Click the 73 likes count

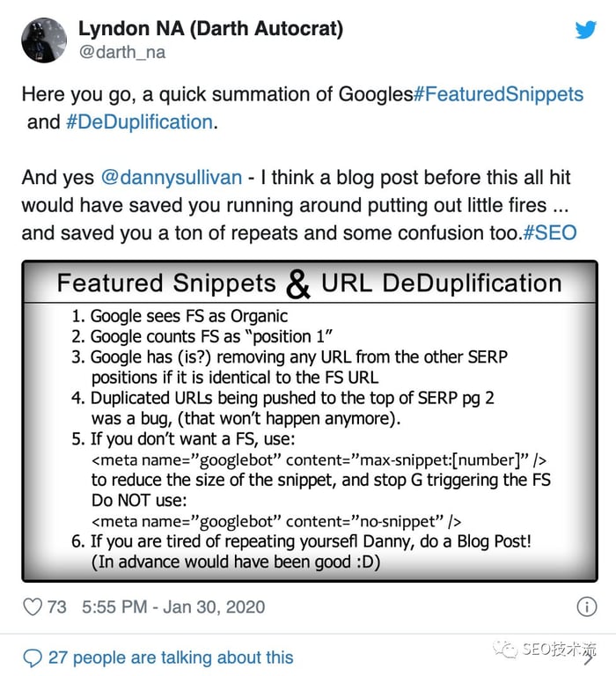pos(56,606)
